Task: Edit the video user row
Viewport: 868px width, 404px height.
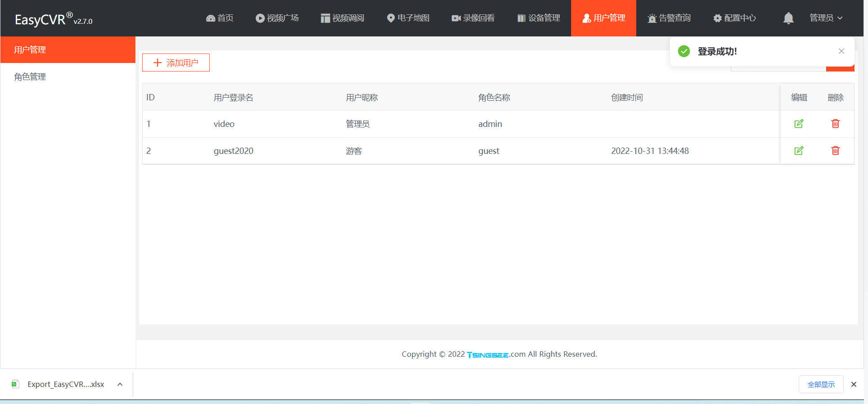Action: [x=799, y=124]
